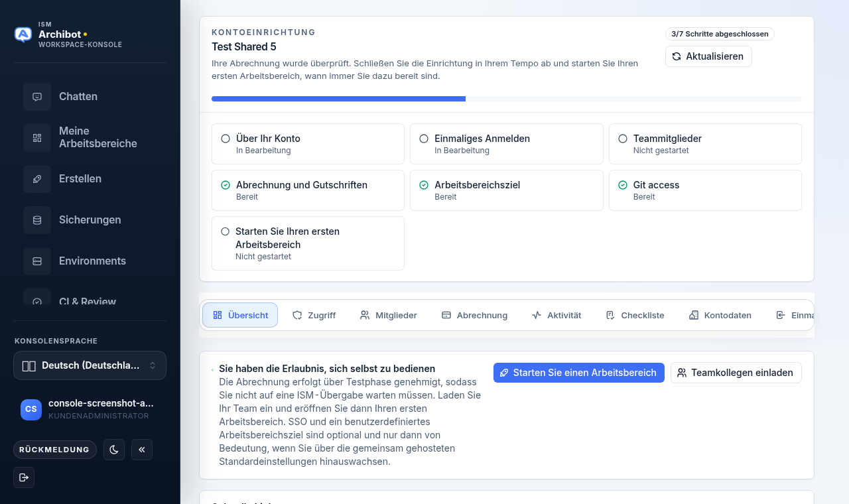Viewport: 849px width, 504px height.
Task: Open the Konsolensprache Deutsch dropdown
Action: [90, 365]
